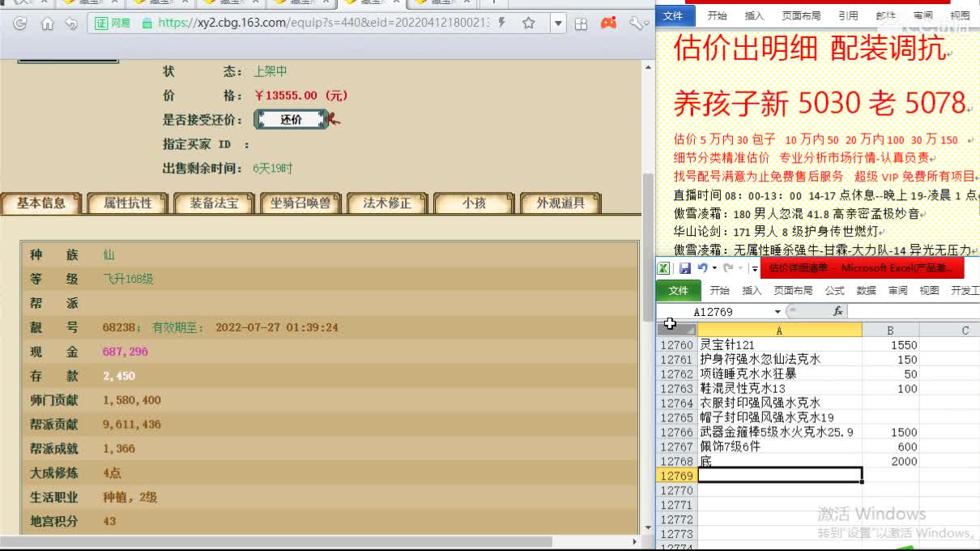Open Customize Quick Access Toolbar dropdown in Excel
Viewport: 980px width, 551px height.
tap(755, 269)
